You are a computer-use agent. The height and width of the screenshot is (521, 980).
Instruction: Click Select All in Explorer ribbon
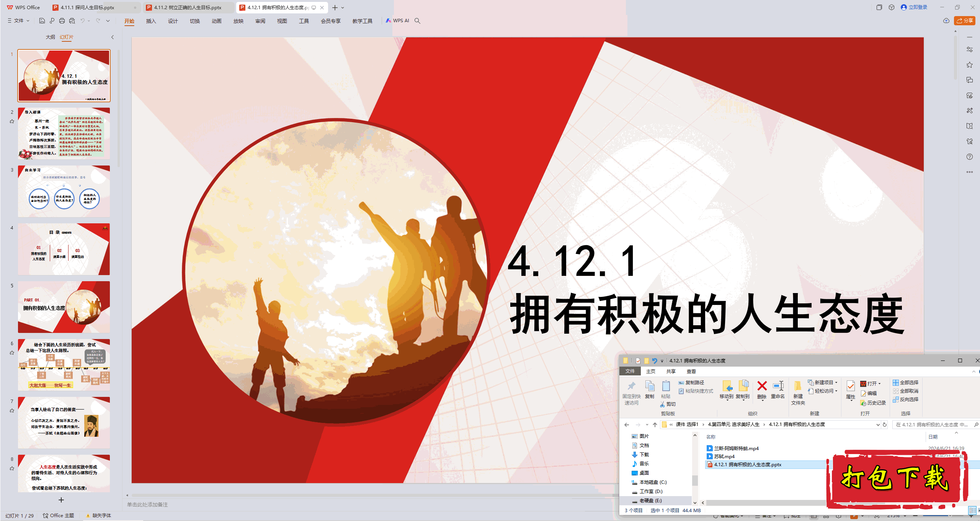pyautogui.click(x=906, y=383)
